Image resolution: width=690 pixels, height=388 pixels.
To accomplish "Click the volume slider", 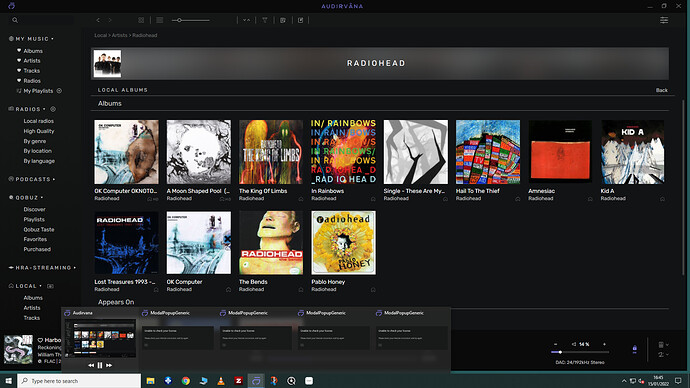I will point(580,352).
